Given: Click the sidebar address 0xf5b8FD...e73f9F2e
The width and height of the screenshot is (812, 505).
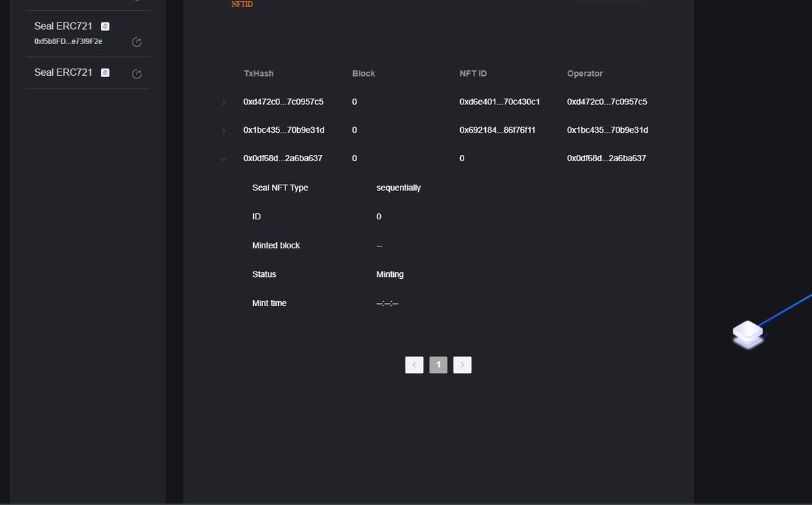Looking at the screenshot, I should click(68, 42).
